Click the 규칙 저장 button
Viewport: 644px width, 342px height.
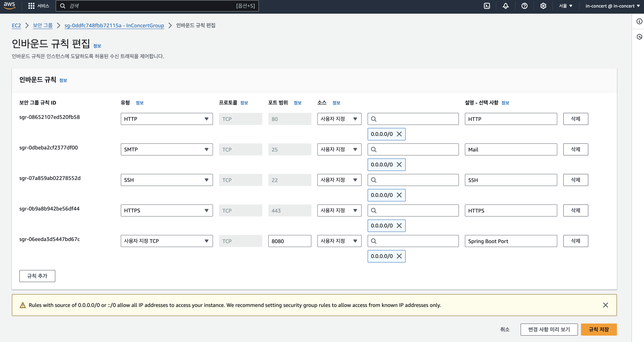[599, 330]
